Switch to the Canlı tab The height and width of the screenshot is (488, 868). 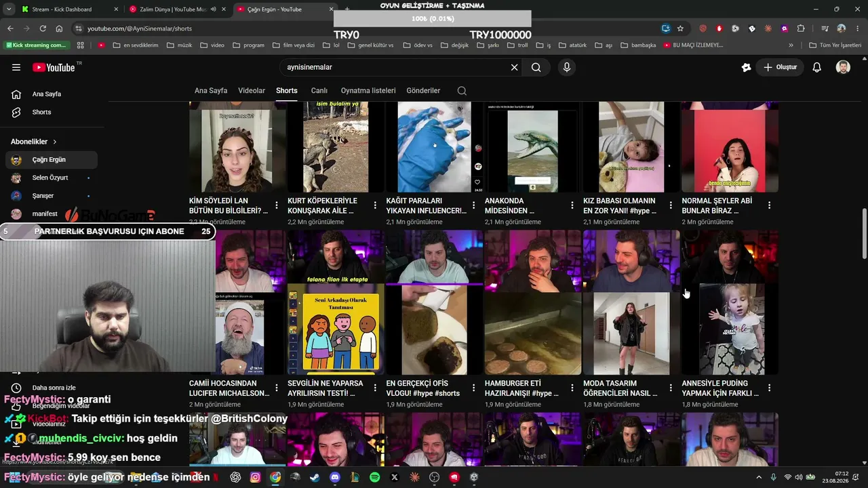point(319,91)
